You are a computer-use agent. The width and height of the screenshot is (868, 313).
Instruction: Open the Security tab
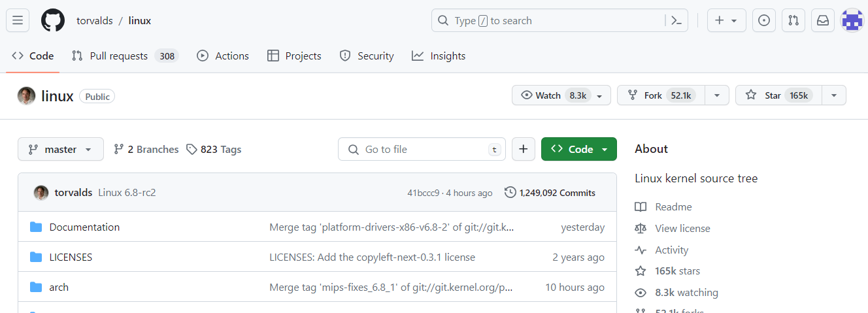pyautogui.click(x=367, y=56)
